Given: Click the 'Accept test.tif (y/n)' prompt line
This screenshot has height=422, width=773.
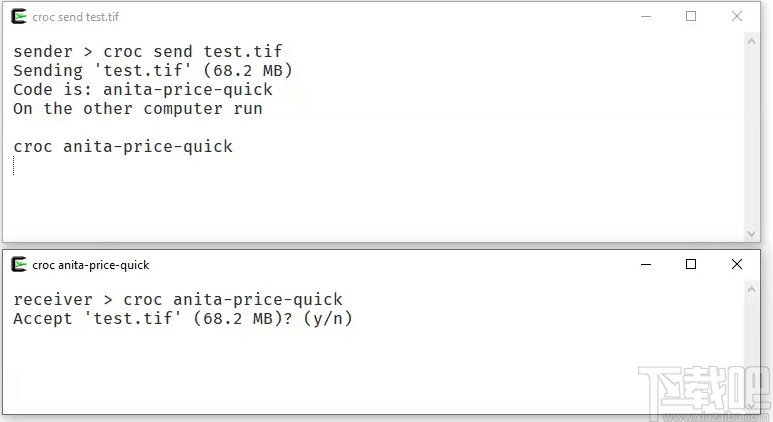Looking at the screenshot, I should (x=183, y=319).
